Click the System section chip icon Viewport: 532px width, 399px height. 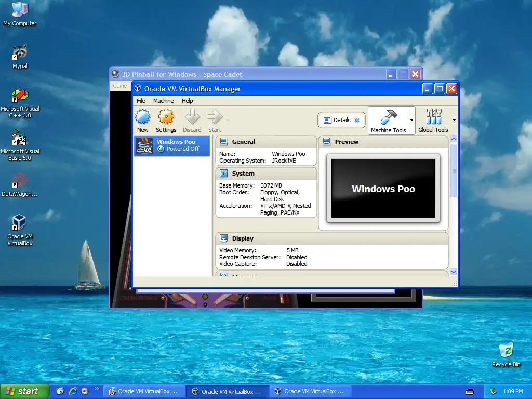point(223,174)
